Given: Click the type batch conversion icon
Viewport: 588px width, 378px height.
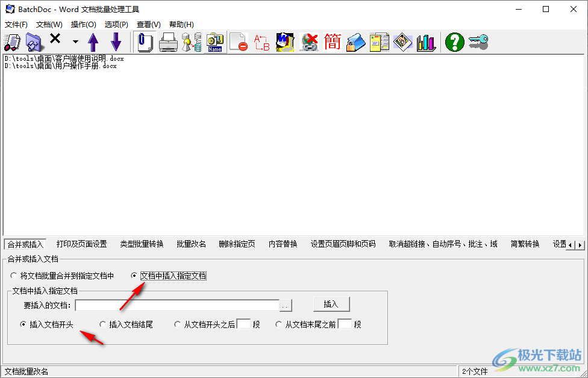Looking at the screenshot, I should pos(192,42).
